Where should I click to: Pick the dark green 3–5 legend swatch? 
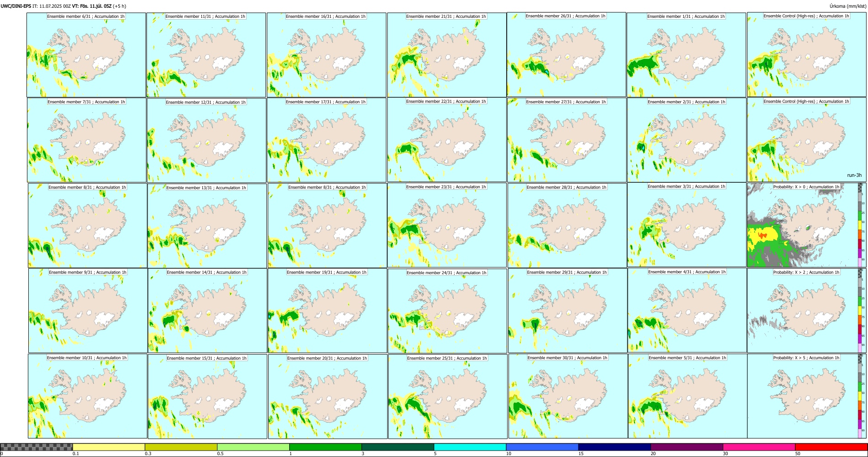pyautogui.click(x=397, y=447)
